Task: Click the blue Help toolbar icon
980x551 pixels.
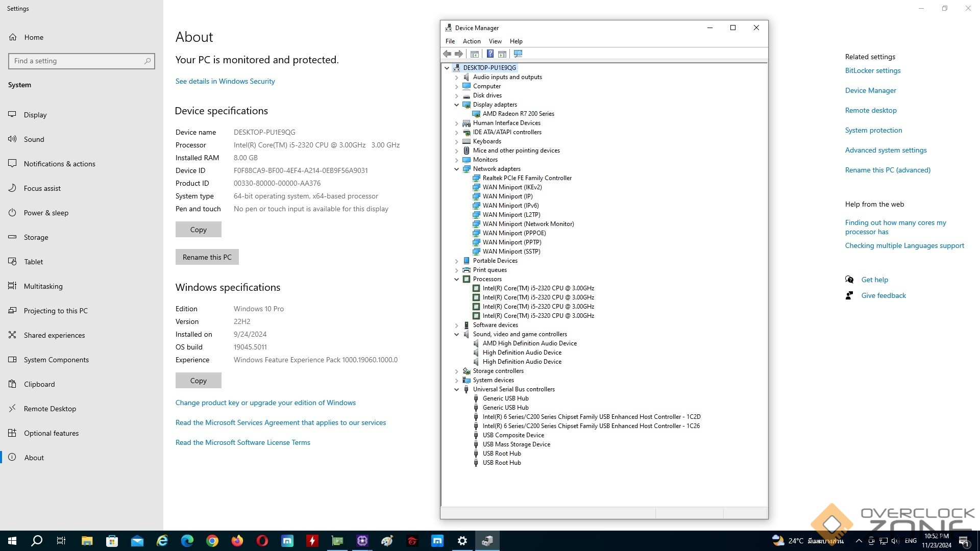Action: click(x=490, y=54)
